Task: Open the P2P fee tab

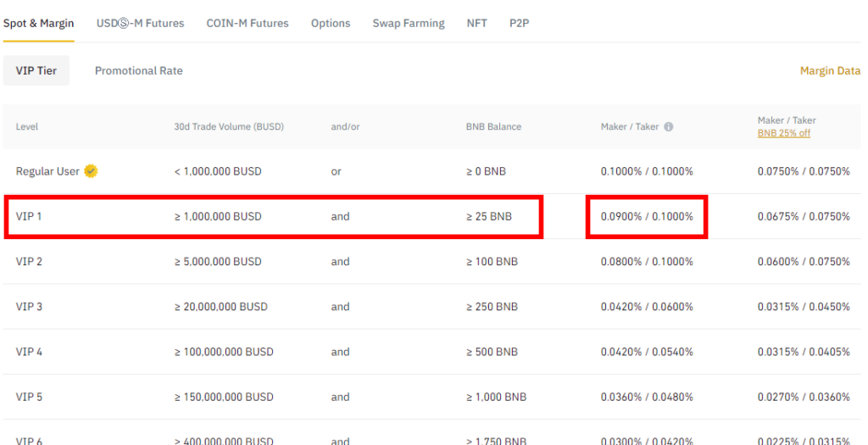Action: tap(520, 23)
